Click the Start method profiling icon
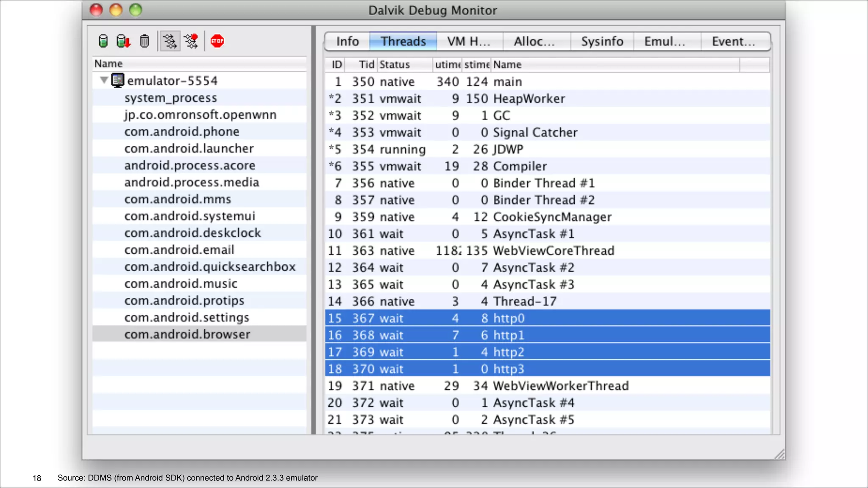This screenshot has width=868, height=488. (x=191, y=41)
